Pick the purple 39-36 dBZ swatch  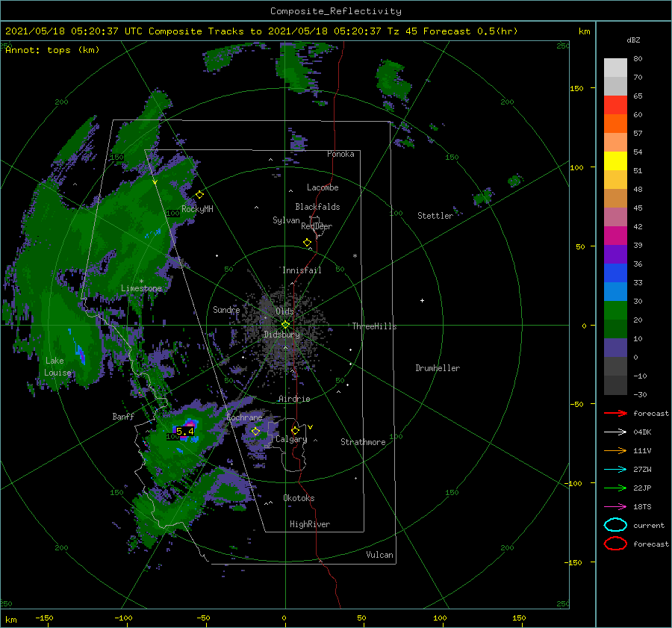pyautogui.click(x=615, y=254)
